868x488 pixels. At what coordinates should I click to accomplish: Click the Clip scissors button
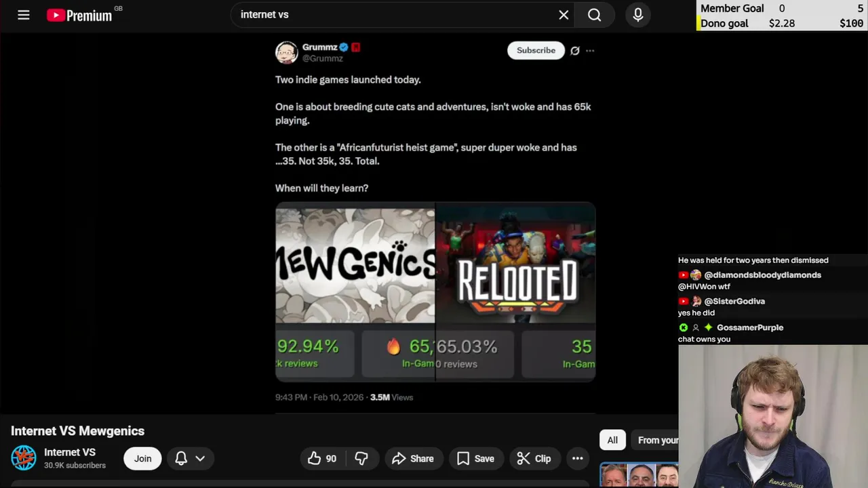pyautogui.click(x=534, y=458)
